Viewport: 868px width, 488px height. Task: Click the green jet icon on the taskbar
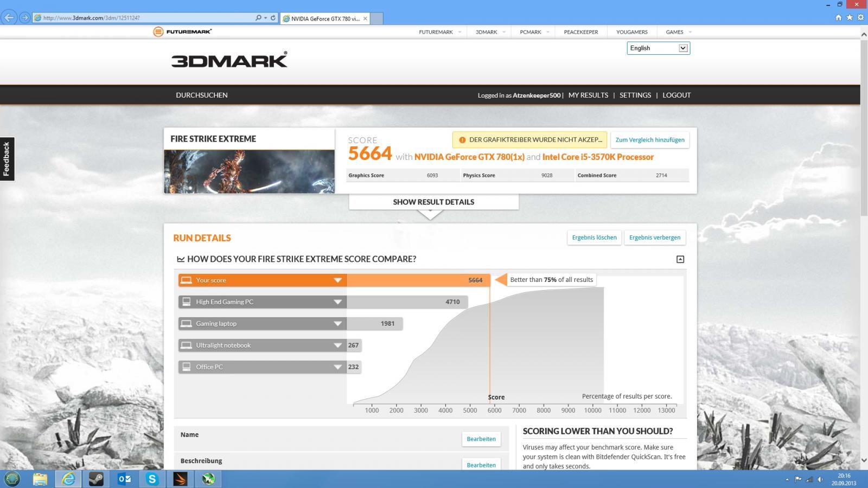click(208, 479)
